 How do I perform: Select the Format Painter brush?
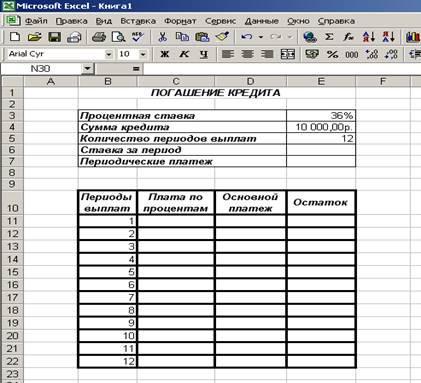coord(222,37)
